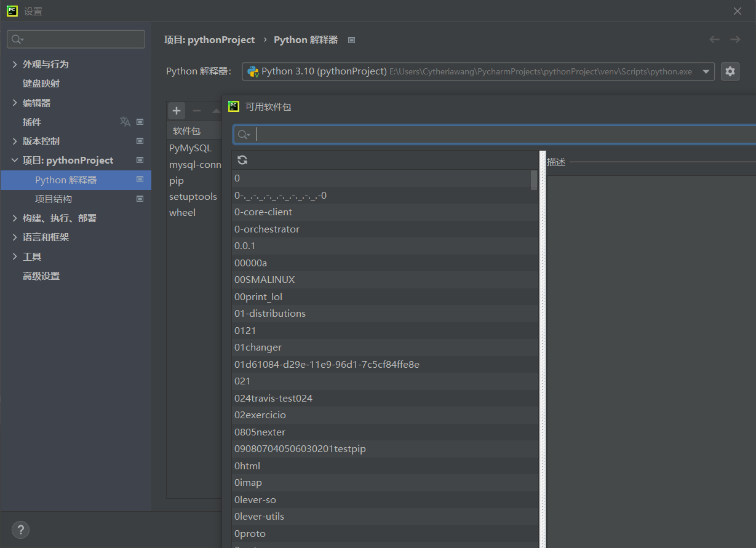The height and width of the screenshot is (548, 756).
Task: Click the available packages search field
Action: 495,134
